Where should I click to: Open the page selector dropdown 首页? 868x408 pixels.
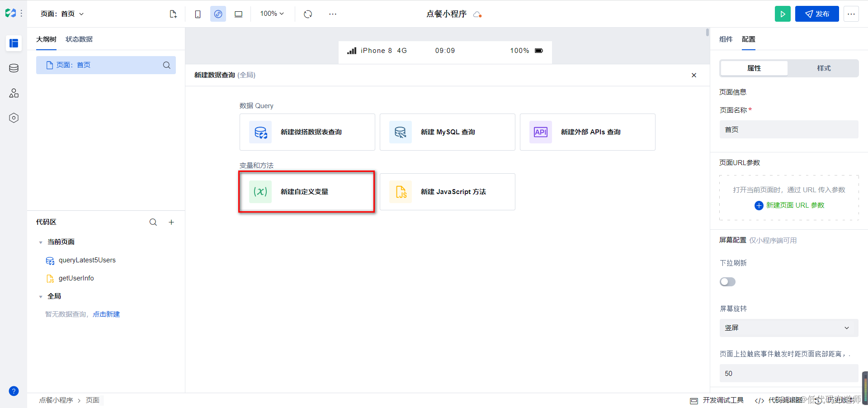tap(62, 14)
